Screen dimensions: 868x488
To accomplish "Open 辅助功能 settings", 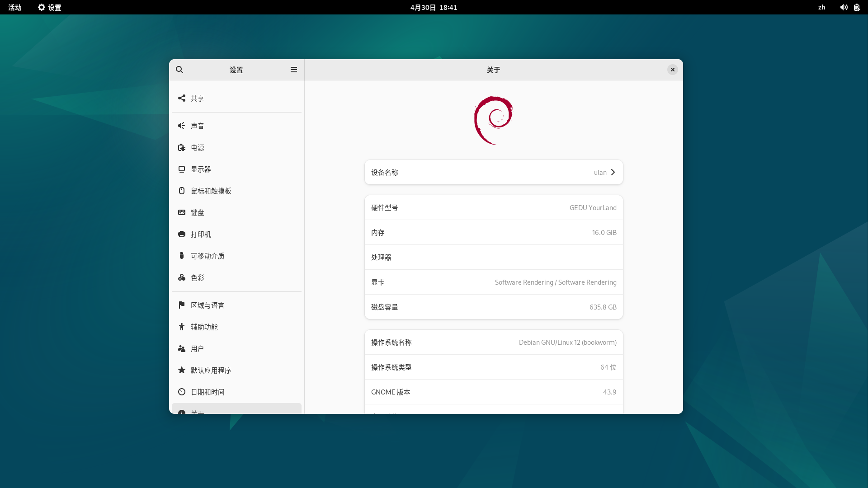I will pos(236,327).
